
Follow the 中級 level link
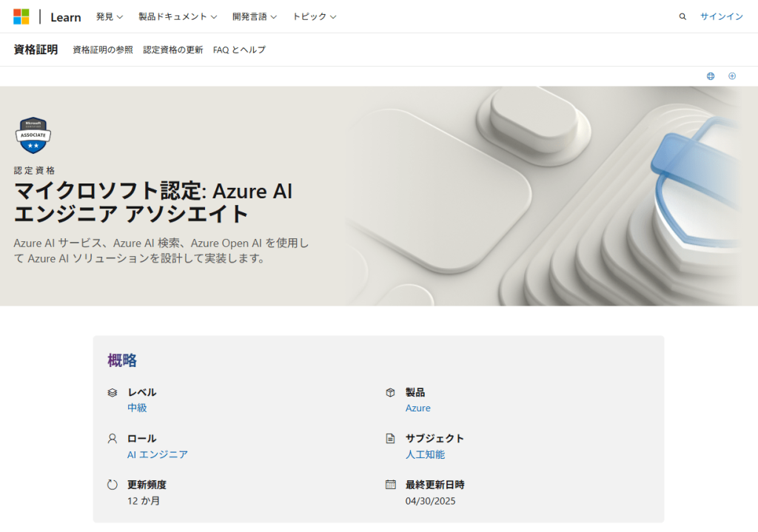137,408
